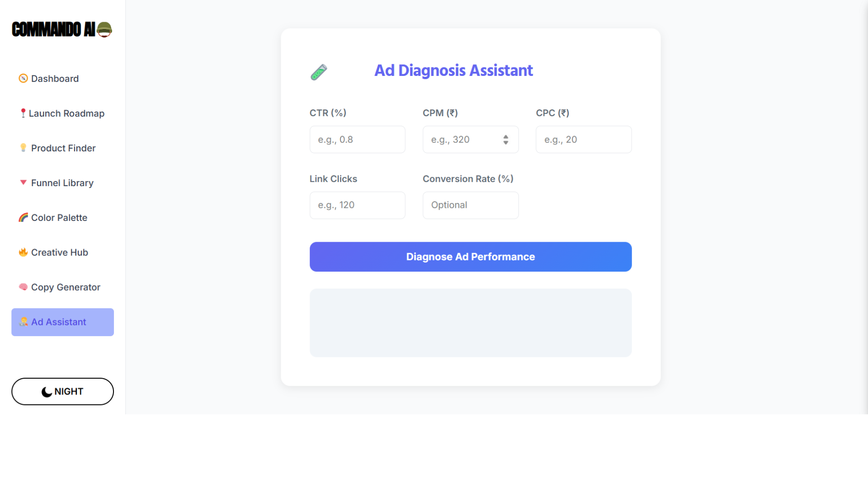Click the red pin Launch Roadmap icon
868x488 pixels.
[x=23, y=113]
